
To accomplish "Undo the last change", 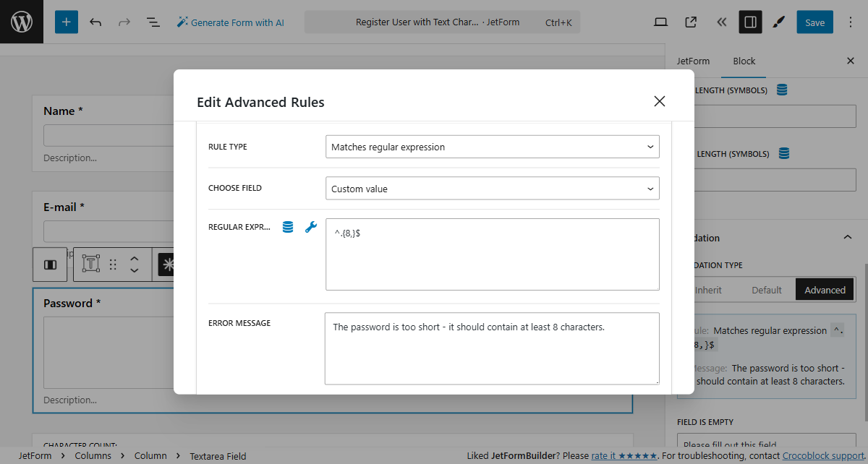I will (x=95, y=22).
